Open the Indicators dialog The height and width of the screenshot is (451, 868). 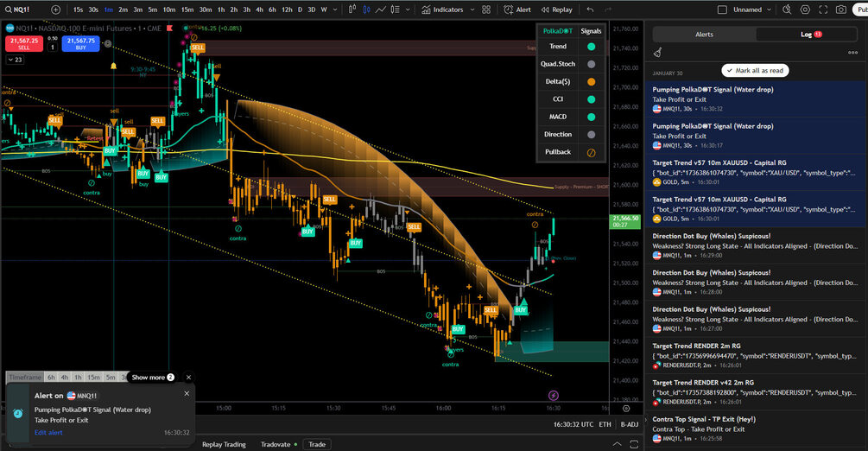click(442, 10)
